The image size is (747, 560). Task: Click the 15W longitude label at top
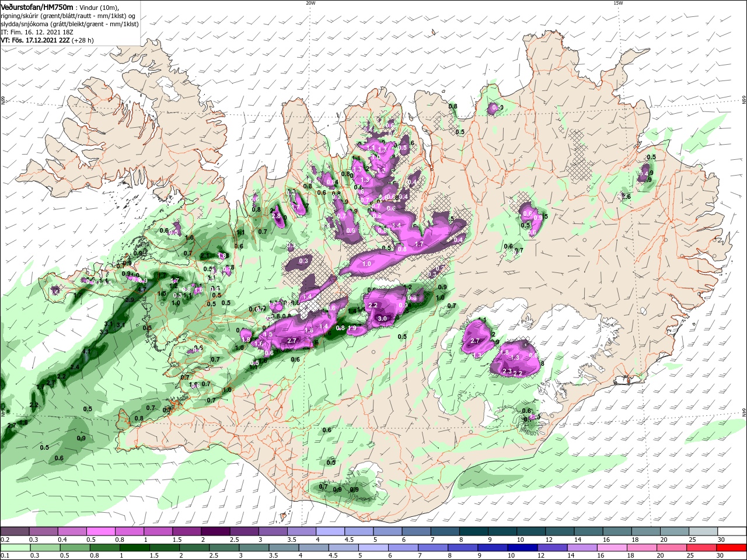coord(618,3)
